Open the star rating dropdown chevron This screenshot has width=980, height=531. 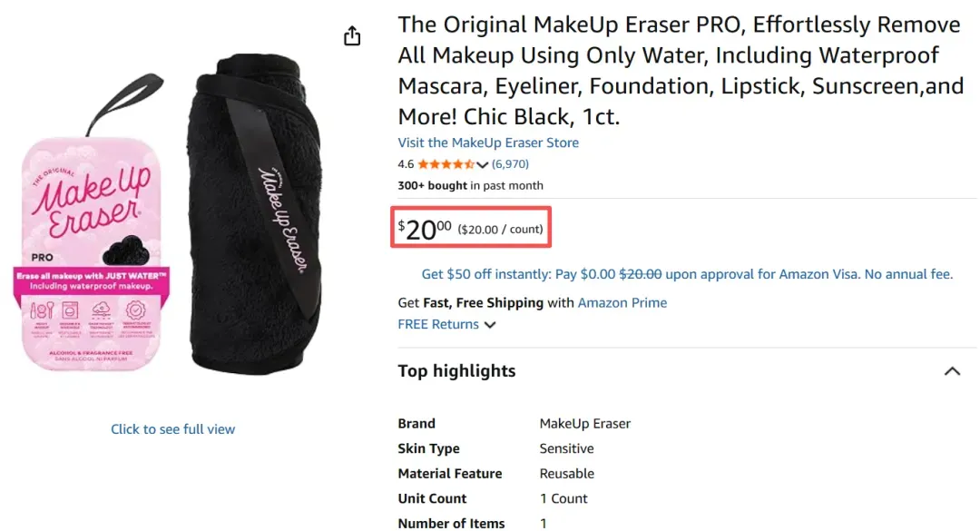[x=482, y=164]
